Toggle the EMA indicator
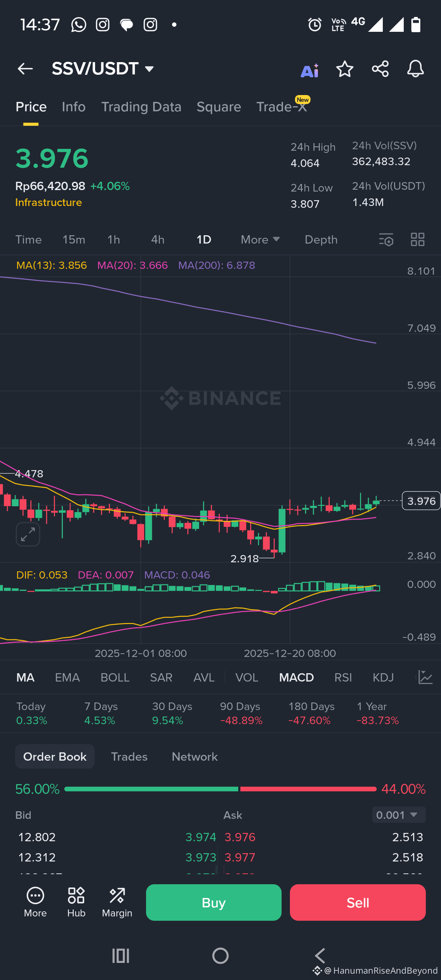This screenshot has width=441, height=980. (67, 677)
